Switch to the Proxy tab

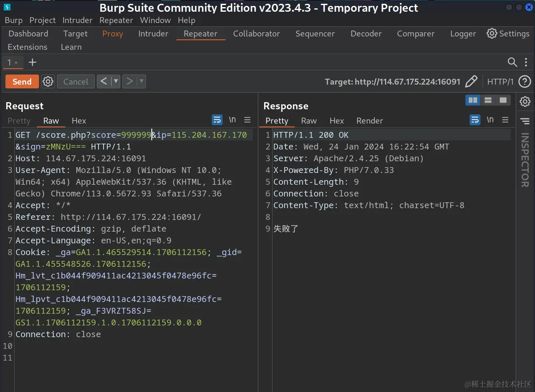tap(113, 34)
